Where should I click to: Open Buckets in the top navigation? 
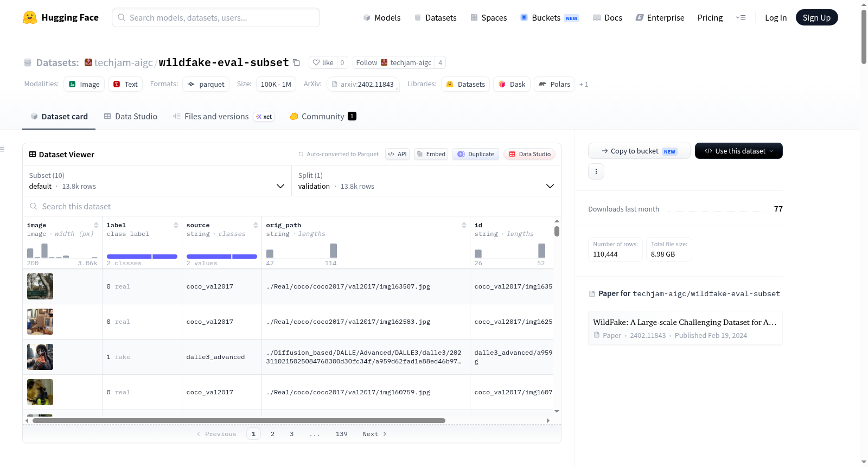(x=550, y=18)
